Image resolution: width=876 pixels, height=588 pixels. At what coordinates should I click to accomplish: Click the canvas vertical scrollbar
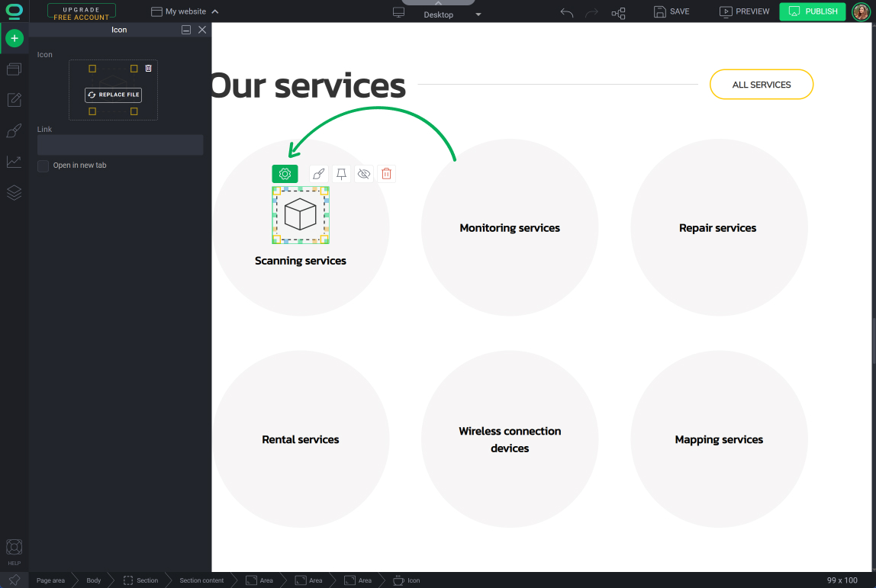tap(873, 341)
